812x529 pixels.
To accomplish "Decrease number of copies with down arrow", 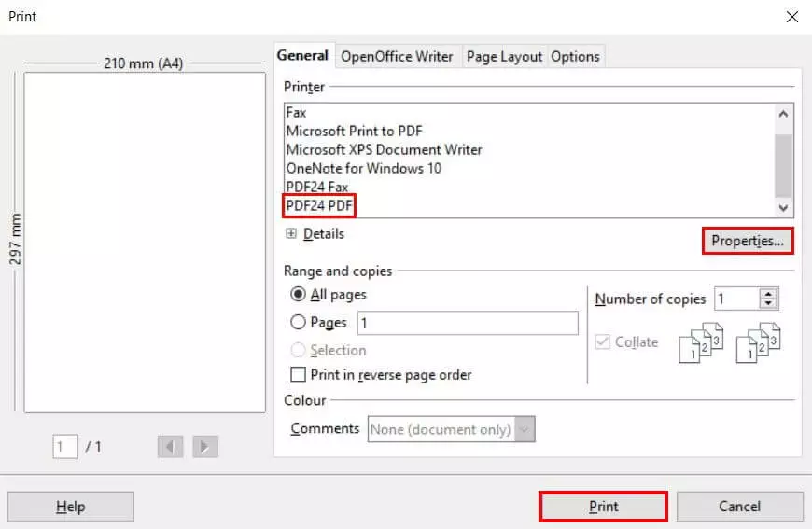I will (x=769, y=304).
